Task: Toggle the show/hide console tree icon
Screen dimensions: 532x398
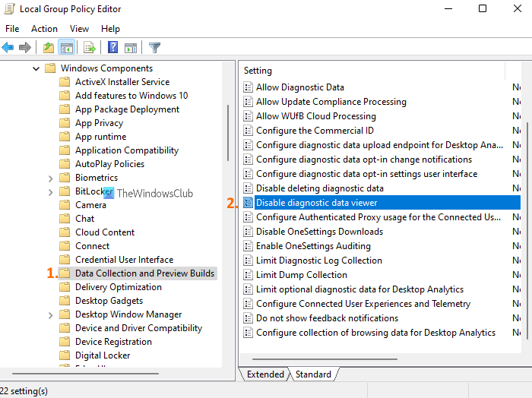Action: (x=66, y=48)
